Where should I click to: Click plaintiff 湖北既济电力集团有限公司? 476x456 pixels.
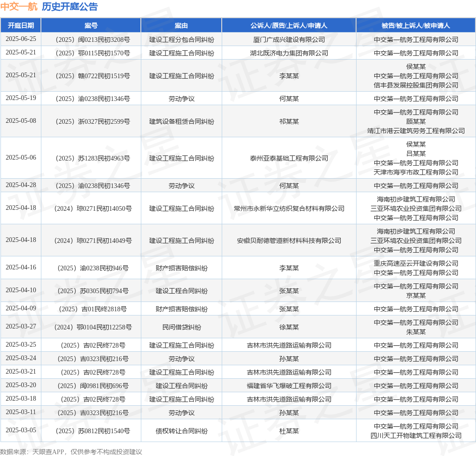289,53
